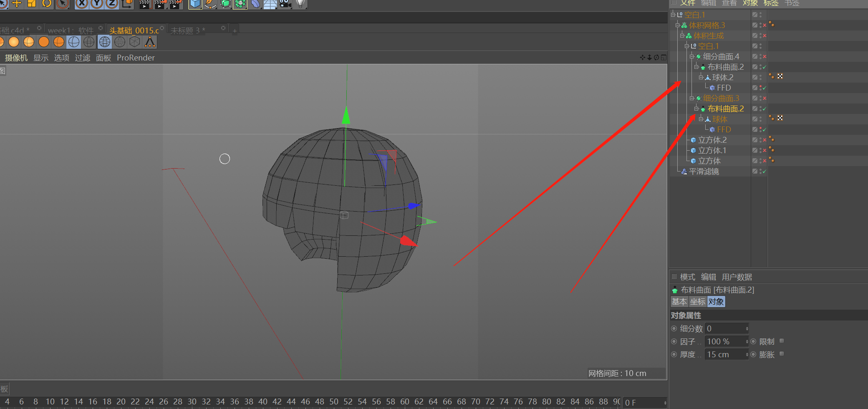Toggle the 细分曲面.4 enable state
This screenshot has width=868, height=409.
pyautogui.click(x=765, y=57)
